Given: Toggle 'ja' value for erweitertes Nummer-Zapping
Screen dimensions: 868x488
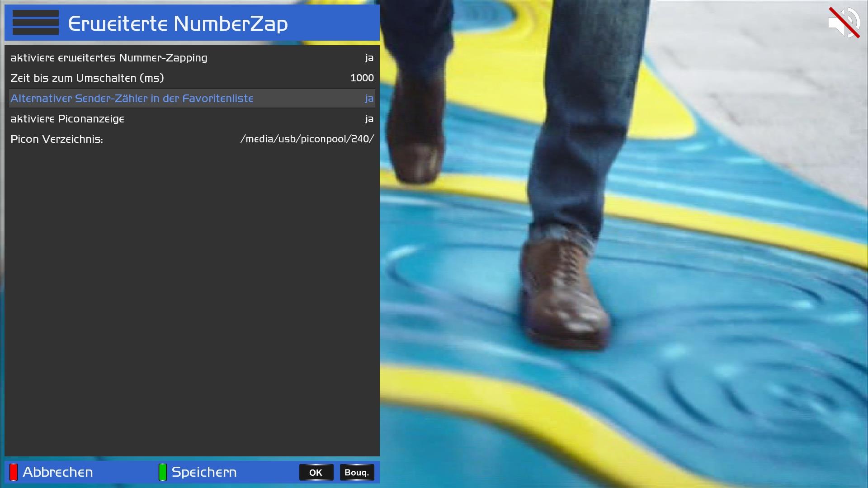Looking at the screenshot, I should (369, 58).
